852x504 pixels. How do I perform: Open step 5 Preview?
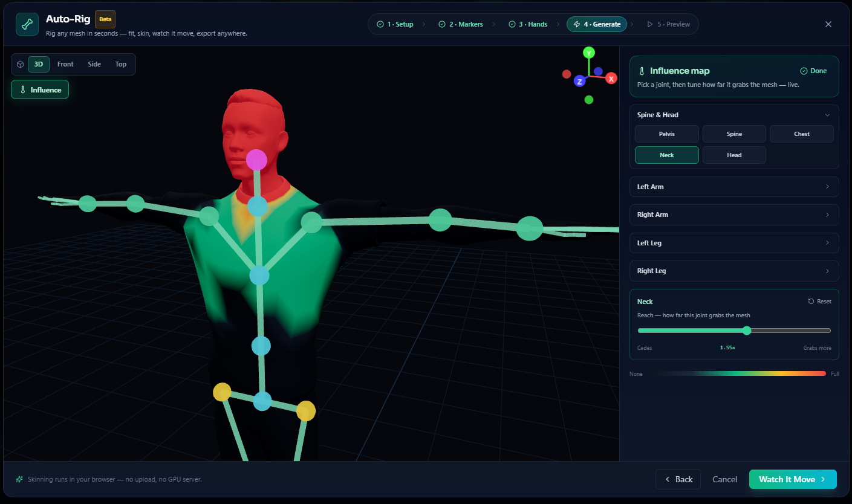coord(669,24)
